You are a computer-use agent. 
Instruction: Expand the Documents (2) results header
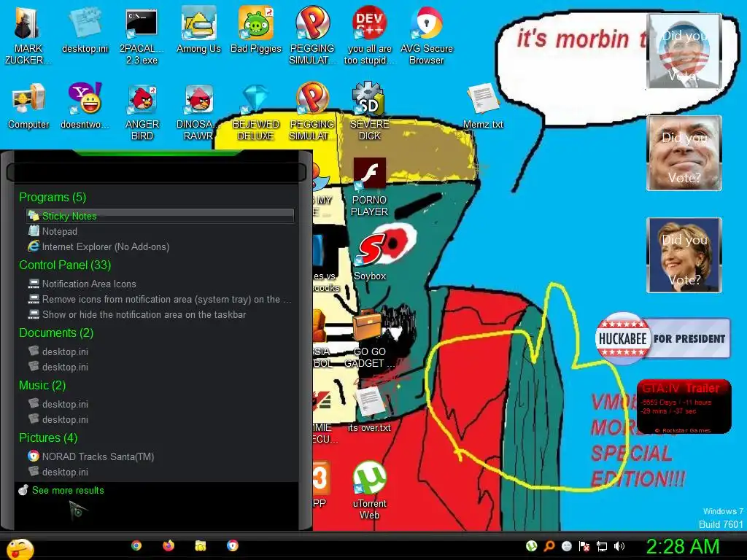(55, 332)
